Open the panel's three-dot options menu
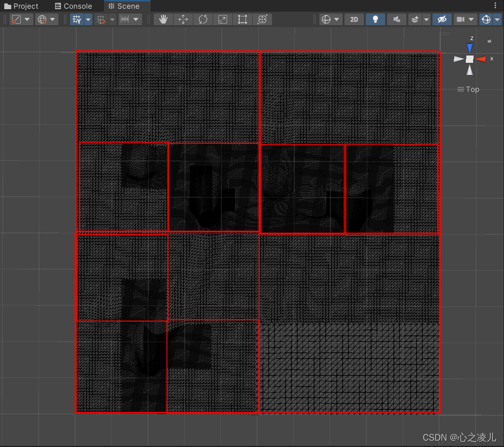 click(495, 5)
